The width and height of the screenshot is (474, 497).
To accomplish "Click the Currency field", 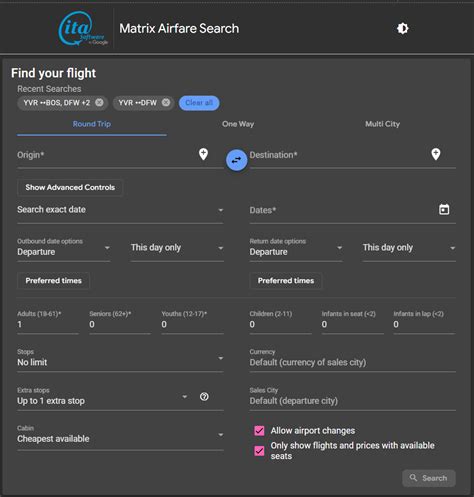I will point(352,359).
